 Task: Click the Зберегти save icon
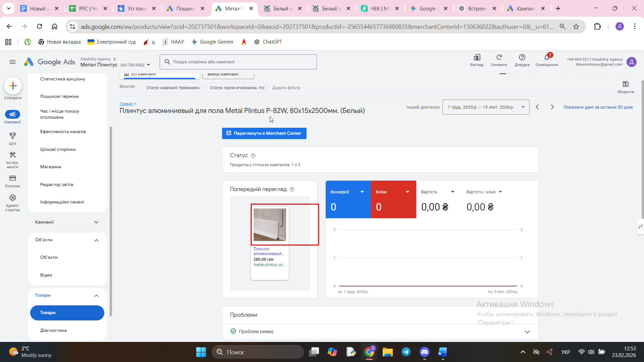[625, 84]
